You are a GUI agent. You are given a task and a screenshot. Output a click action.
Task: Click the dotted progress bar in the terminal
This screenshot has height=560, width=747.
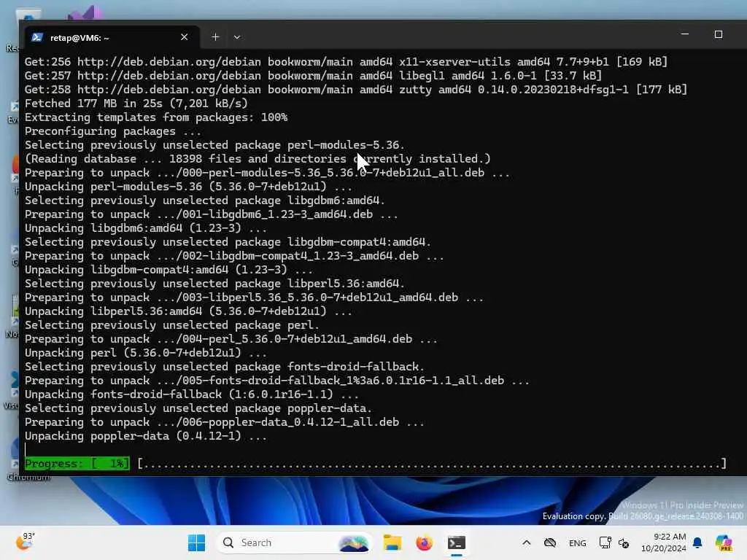tap(432, 463)
